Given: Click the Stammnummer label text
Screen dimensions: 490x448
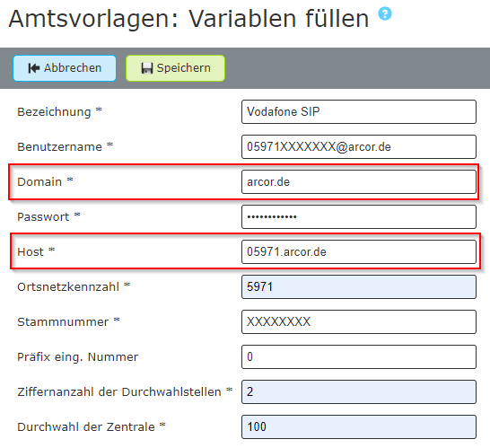Looking at the screenshot, I should pos(63,321).
